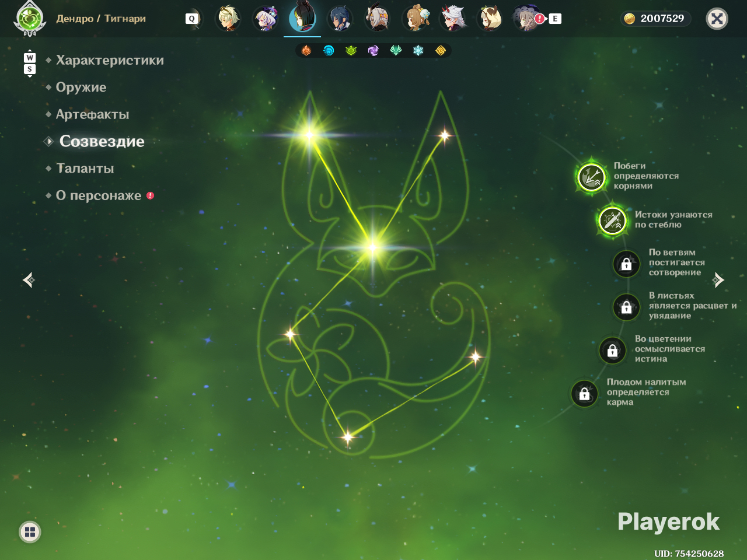Open locked constellation 'По ветвям постигается сотворение'

(x=626, y=264)
